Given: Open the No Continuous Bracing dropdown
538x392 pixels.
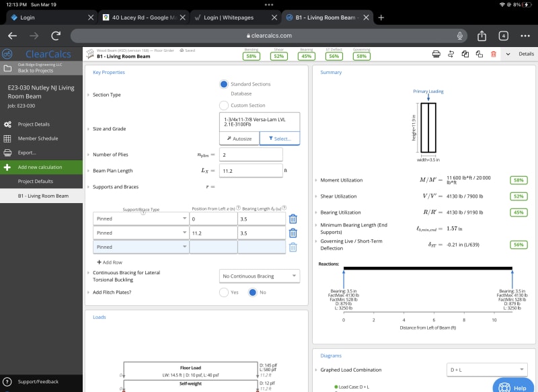Looking at the screenshot, I should (x=260, y=276).
